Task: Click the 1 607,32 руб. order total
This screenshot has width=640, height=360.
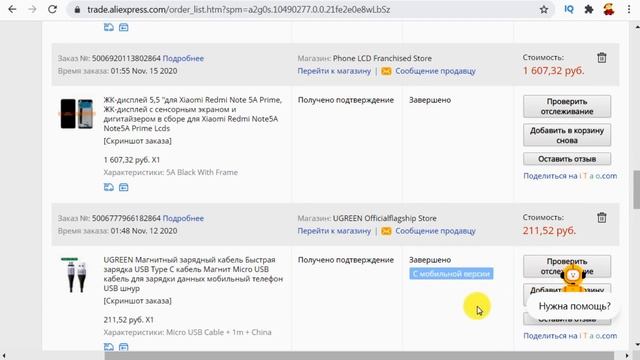Action: click(553, 71)
